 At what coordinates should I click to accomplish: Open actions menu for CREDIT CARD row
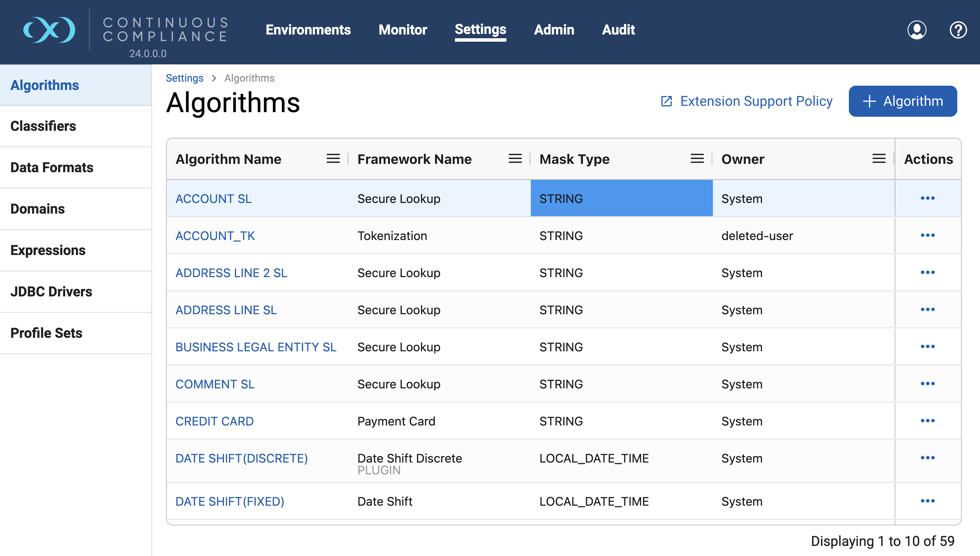point(927,420)
